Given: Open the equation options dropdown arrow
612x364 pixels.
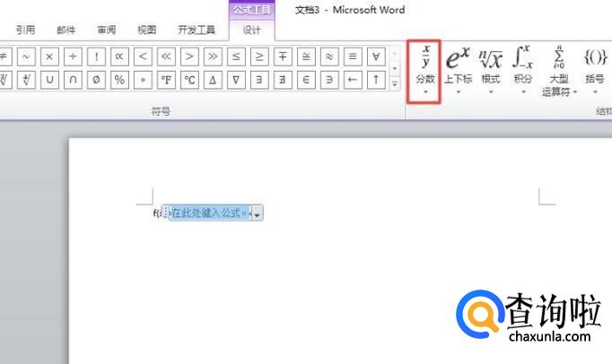Looking at the screenshot, I should 257,213.
